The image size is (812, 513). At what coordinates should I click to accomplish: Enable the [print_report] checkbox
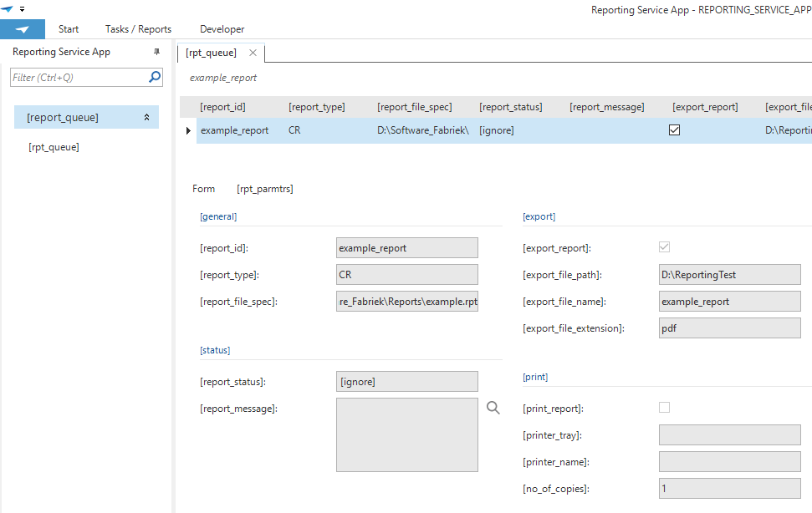664,408
